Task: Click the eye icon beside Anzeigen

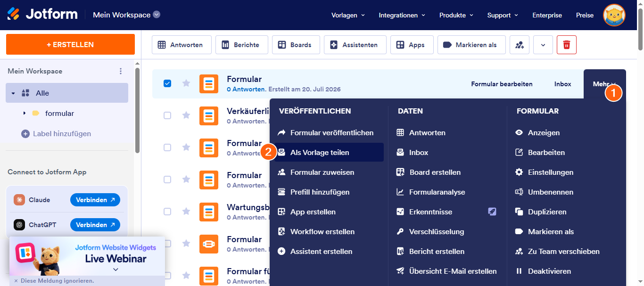Action: 519,133
